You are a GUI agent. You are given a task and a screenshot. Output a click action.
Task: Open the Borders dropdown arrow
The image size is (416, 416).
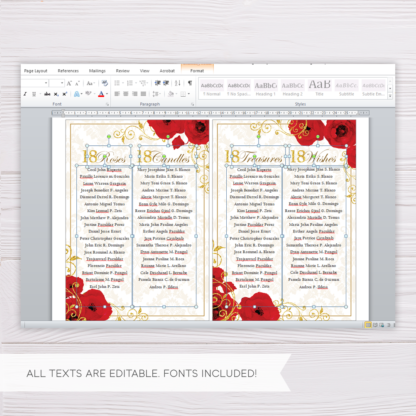pos(189,94)
